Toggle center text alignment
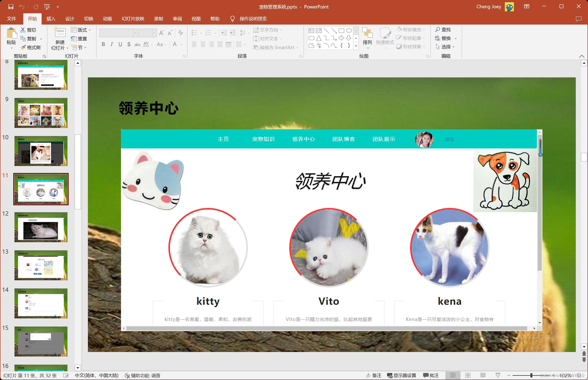The image size is (588, 380). pos(203,44)
